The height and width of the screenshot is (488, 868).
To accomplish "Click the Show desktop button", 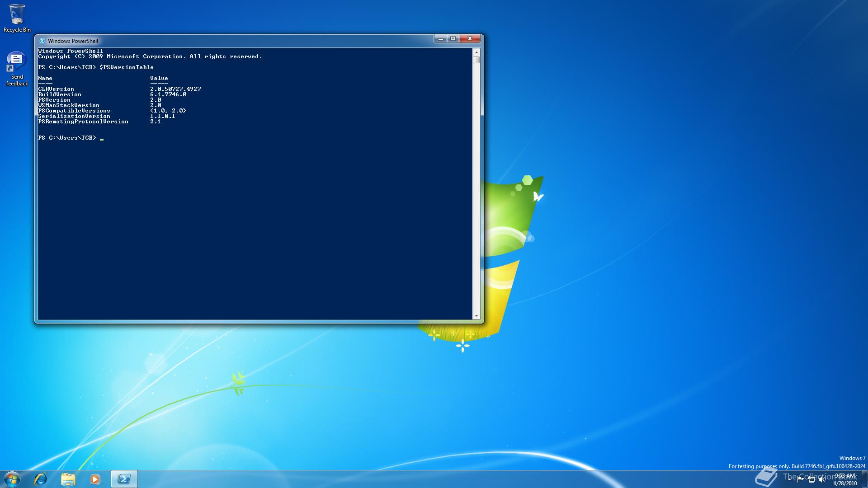I will 864,479.
